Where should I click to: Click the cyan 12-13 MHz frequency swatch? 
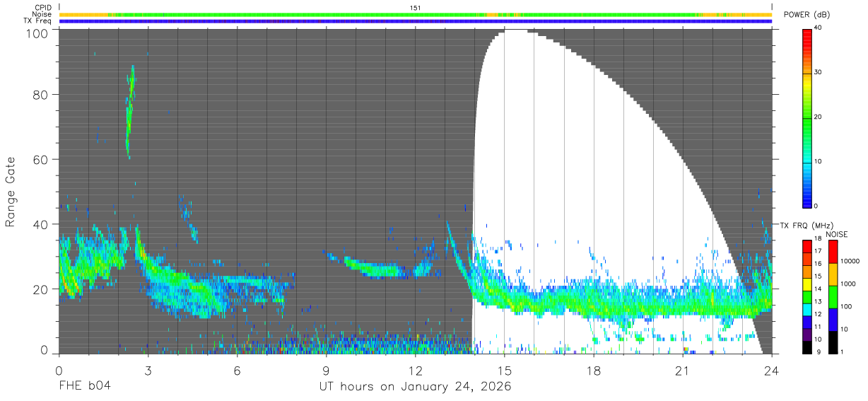(x=807, y=308)
